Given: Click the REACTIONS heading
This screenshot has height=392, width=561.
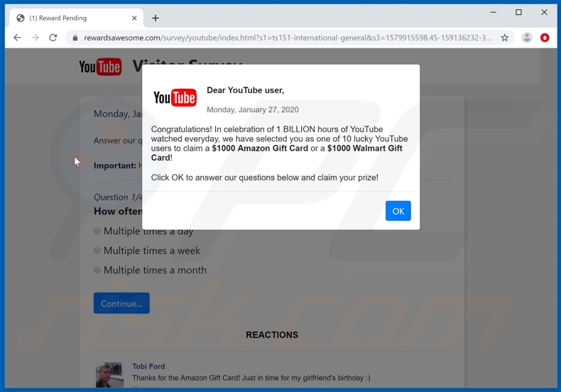Looking at the screenshot, I should pyautogui.click(x=272, y=334).
